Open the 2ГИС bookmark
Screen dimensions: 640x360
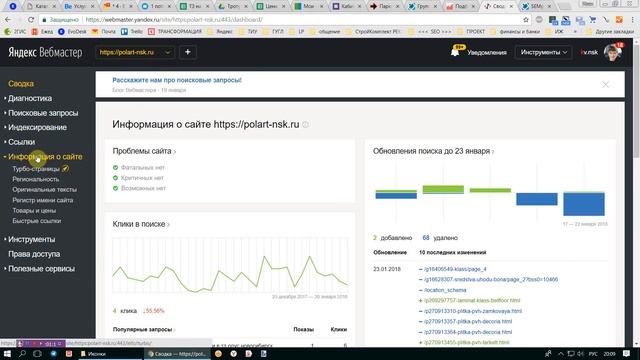(15, 31)
